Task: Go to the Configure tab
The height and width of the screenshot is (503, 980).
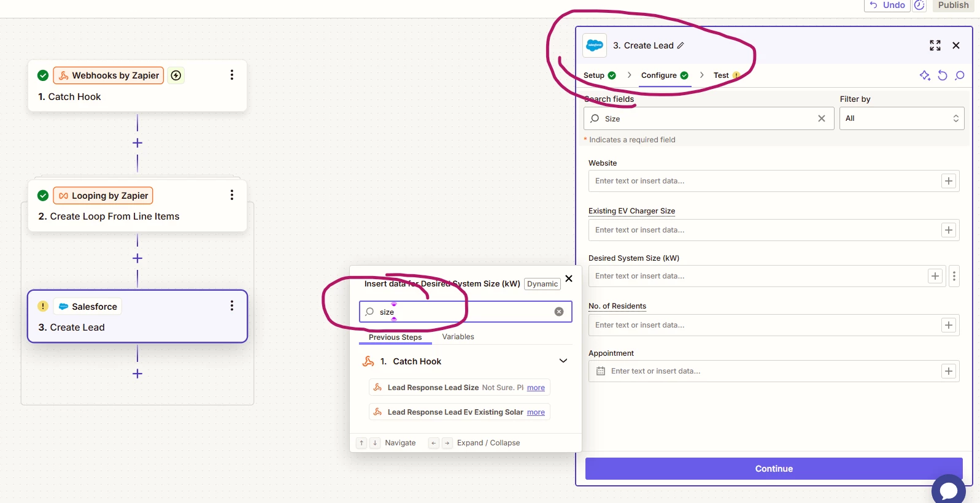Action: pos(665,75)
